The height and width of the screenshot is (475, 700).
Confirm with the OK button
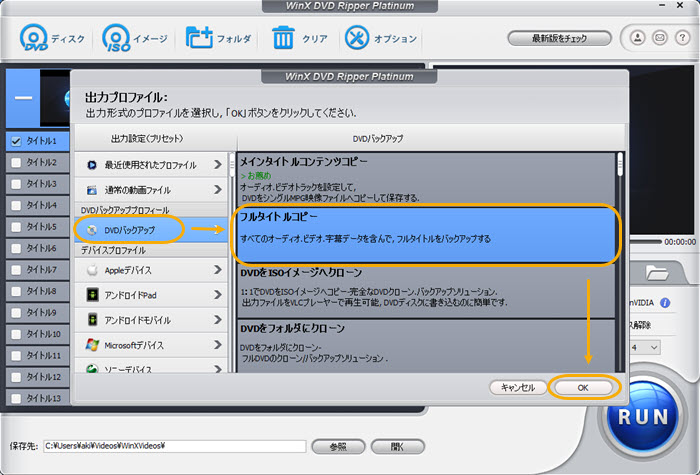pos(583,388)
